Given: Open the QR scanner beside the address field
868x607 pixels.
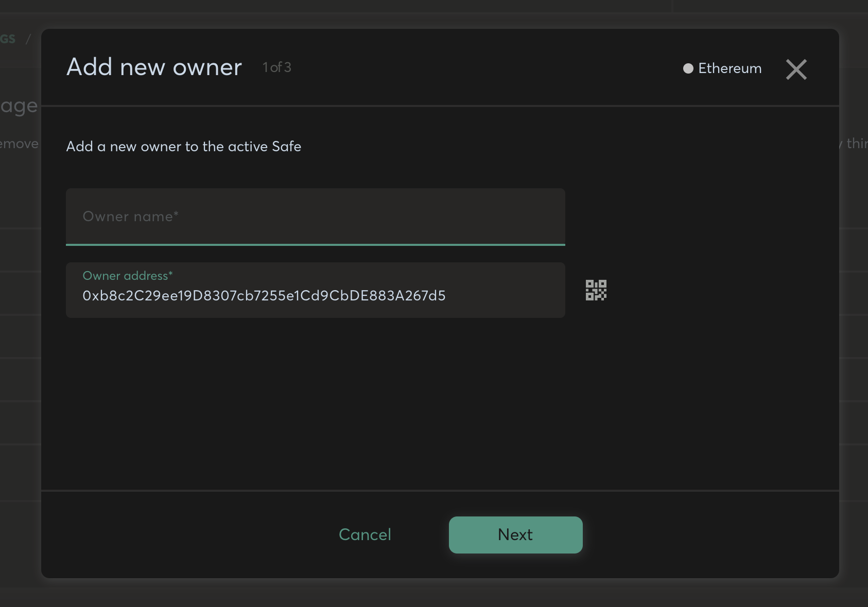Looking at the screenshot, I should click(596, 290).
